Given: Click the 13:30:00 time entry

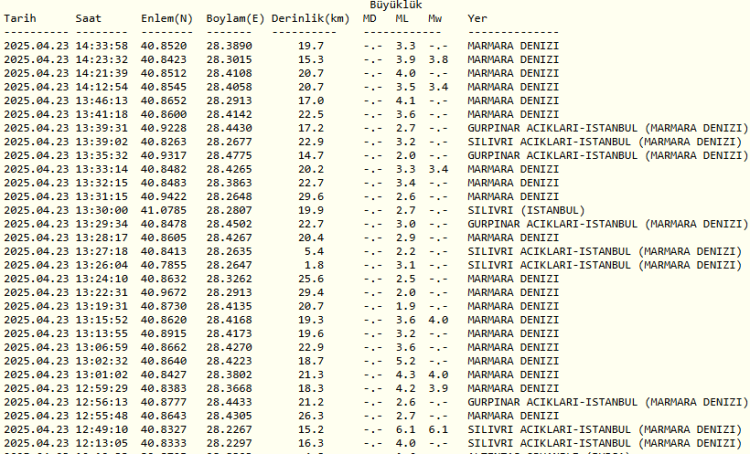Looking at the screenshot, I should click(x=101, y=210).
